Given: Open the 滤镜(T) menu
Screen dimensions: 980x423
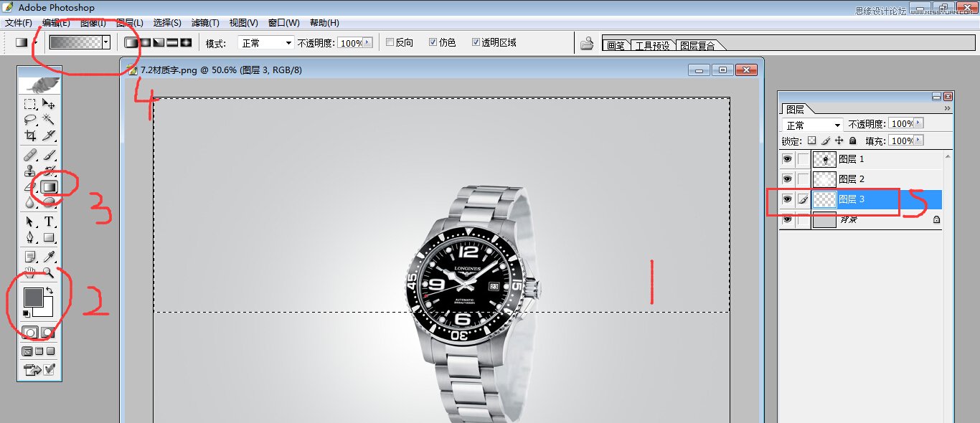Looking at the screenshot, I should (205, 23).
